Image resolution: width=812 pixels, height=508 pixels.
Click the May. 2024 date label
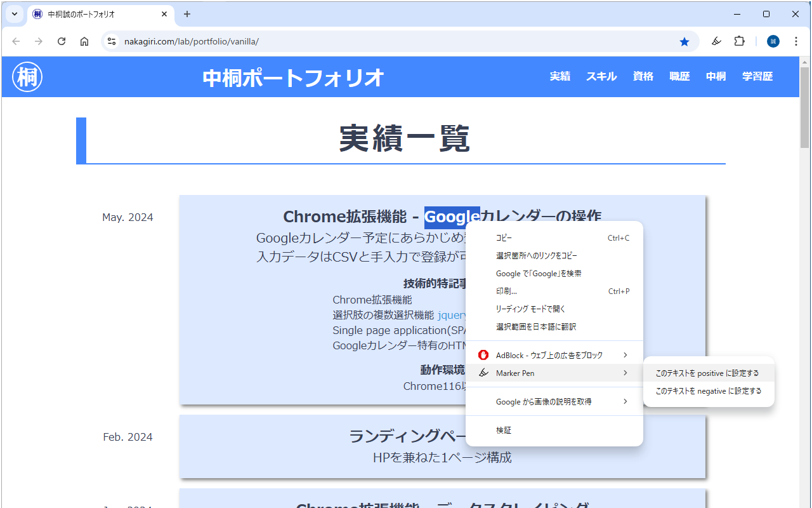(x=128, y=217)
